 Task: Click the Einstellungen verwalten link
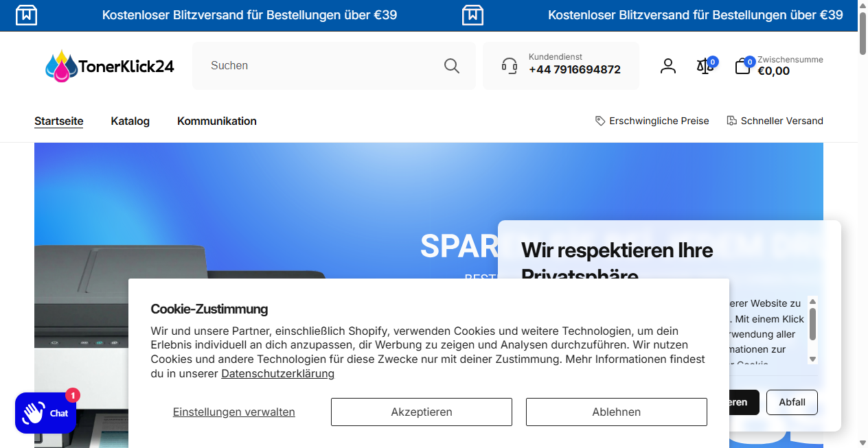tap(233, 412)
